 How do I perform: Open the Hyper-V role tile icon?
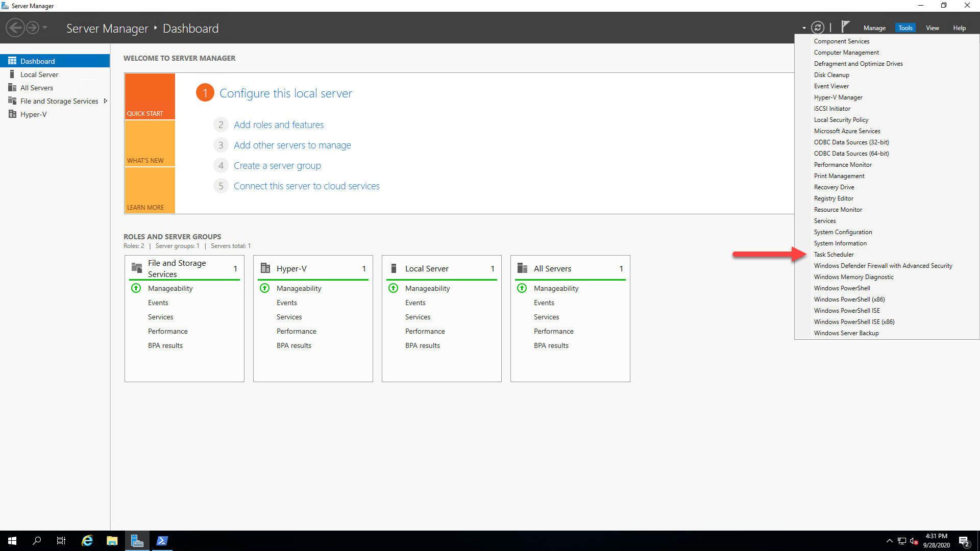pyautogui.click(x=265, y=268)
